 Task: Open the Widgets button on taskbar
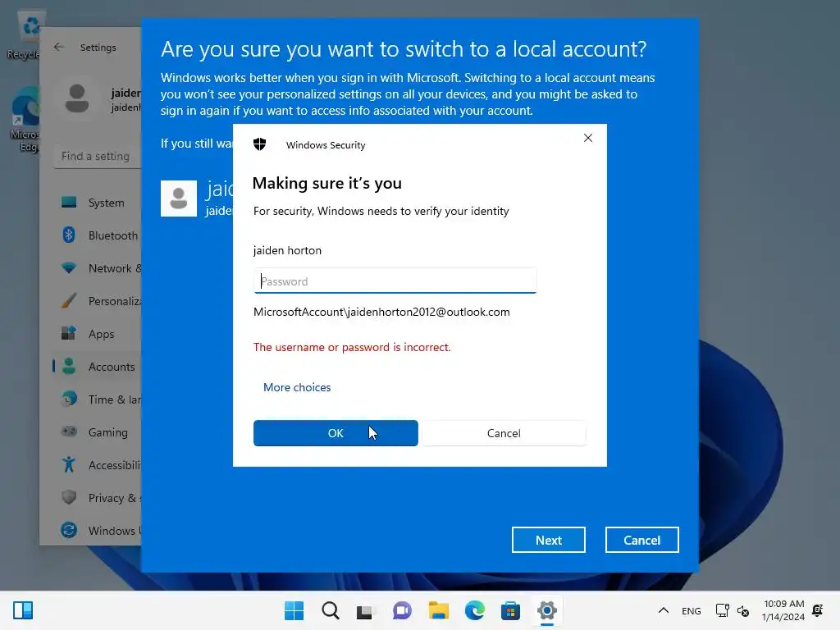coord(23,610)
